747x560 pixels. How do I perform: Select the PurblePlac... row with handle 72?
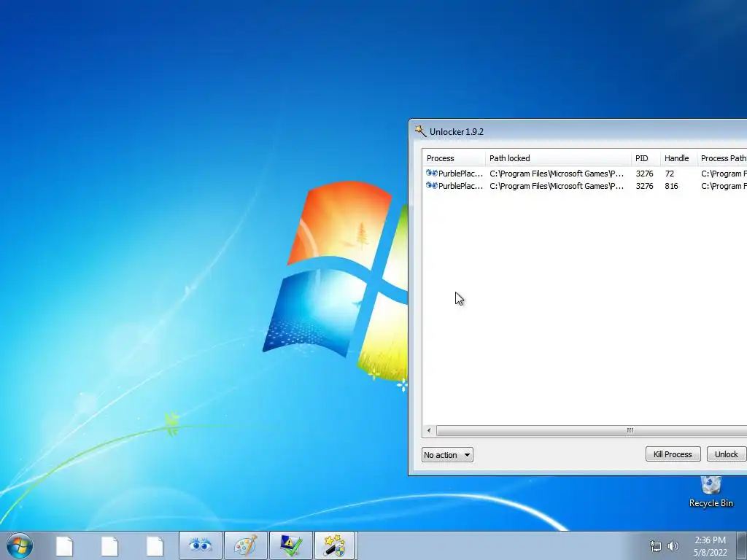[x=584, y=174]
